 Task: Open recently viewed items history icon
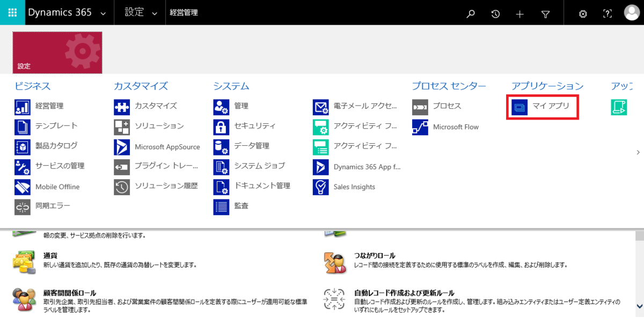pos(495,14)
